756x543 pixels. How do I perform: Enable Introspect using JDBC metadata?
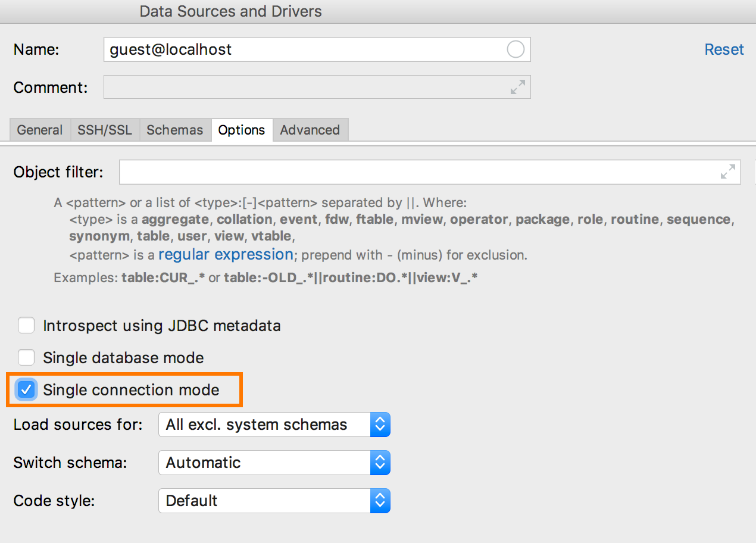pyautogui.click(x=26, y=326)
